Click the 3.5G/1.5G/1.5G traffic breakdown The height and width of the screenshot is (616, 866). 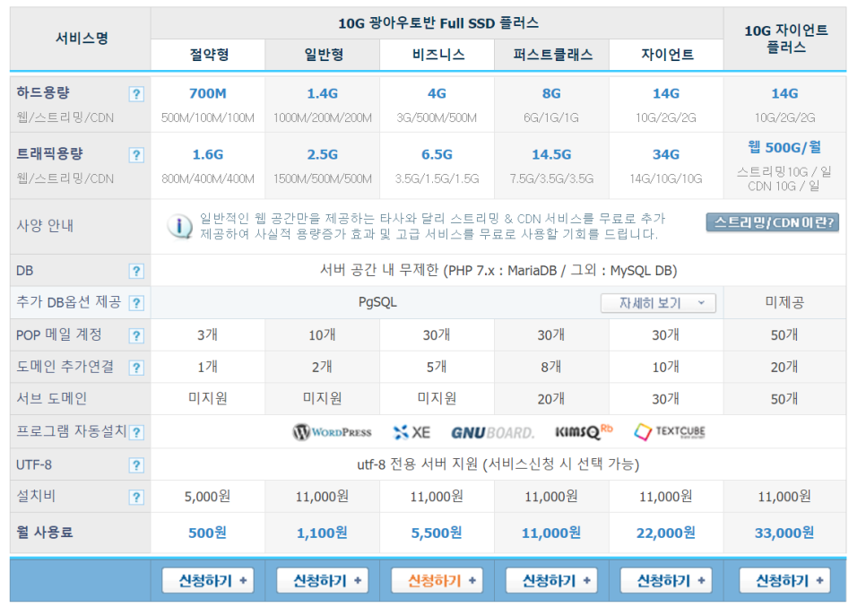coord(437,178)
